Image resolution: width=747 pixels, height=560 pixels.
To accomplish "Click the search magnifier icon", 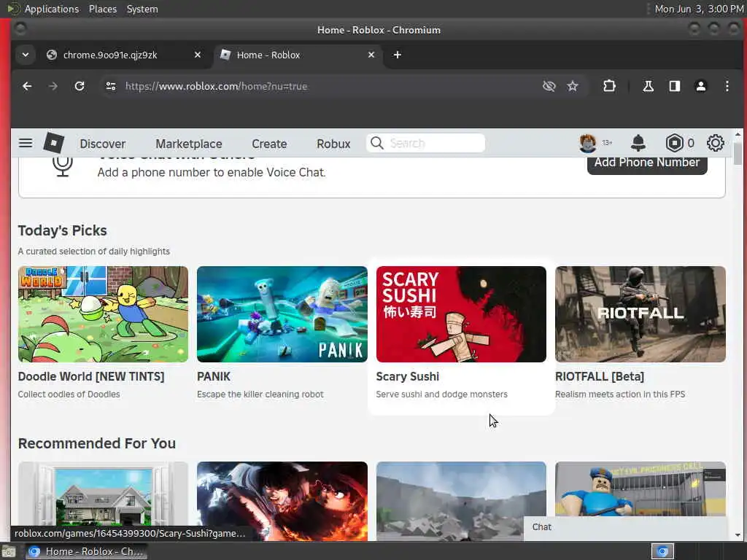I will [377, 143].
